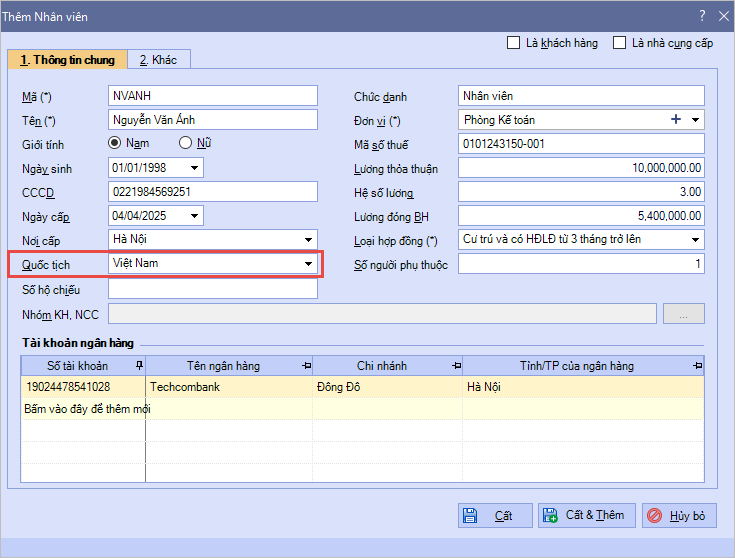This screenshot has width=735, height=558.
Task: Switch to the 2. Khác tab
Action: (158, 60)
